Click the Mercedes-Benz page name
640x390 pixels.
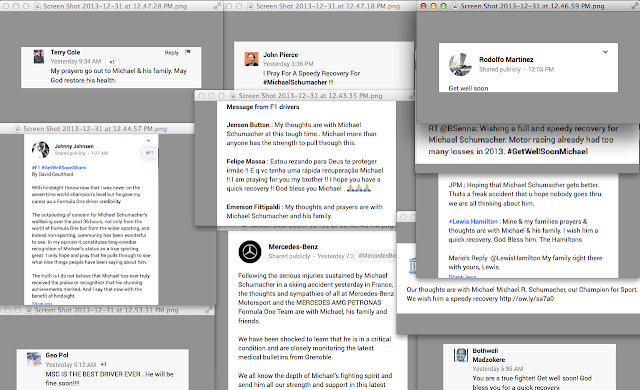coord(293,247)
